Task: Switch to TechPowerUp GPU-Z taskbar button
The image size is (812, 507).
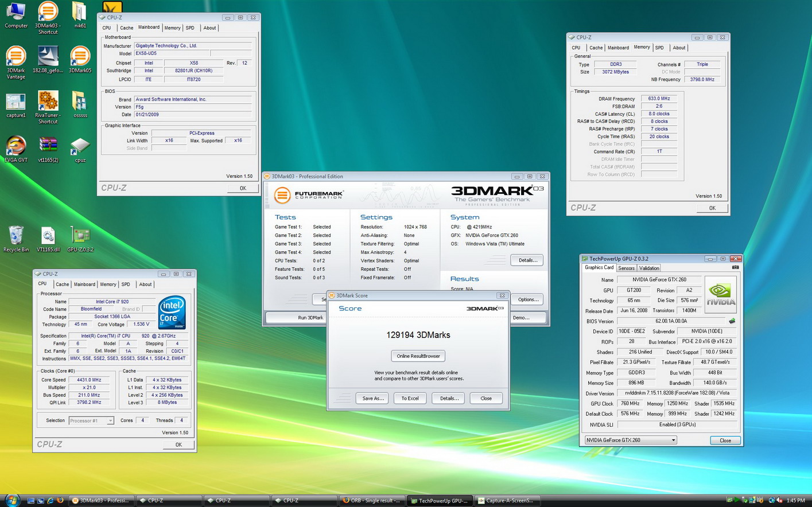Action: [440, 501]
